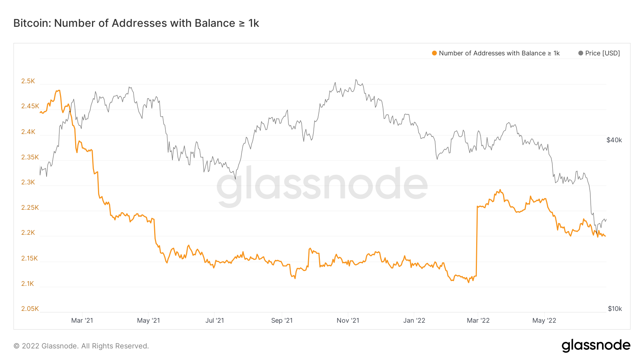
Task: Click the Sep '21 x-axis label
Action: 282,321
